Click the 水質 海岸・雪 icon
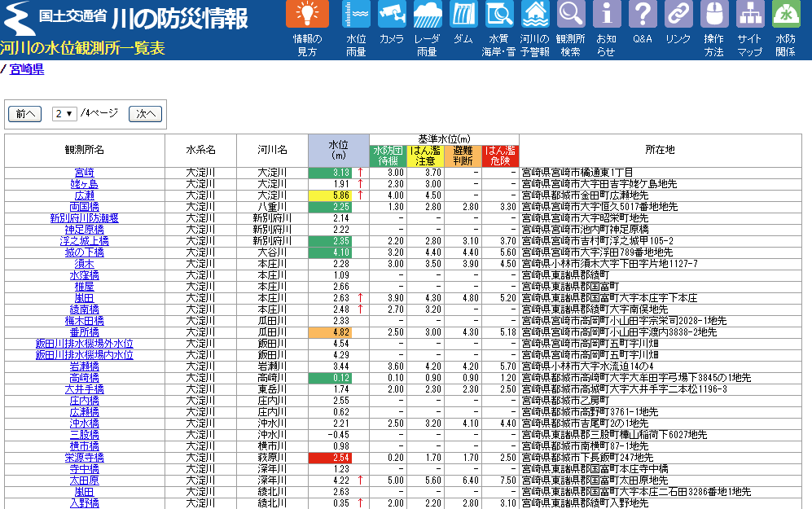This screenshot has height=509, width=812. pos(498,15)
